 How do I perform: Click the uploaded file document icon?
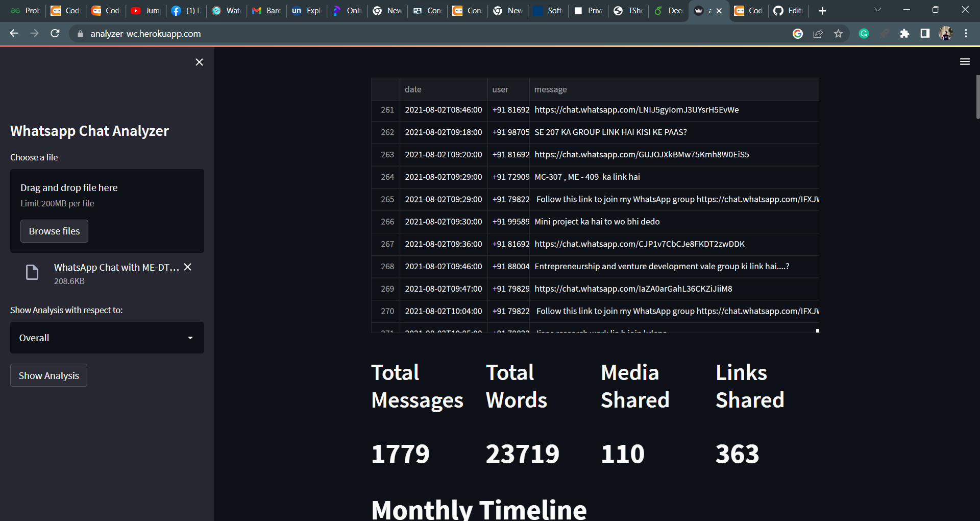pos(32,273)
